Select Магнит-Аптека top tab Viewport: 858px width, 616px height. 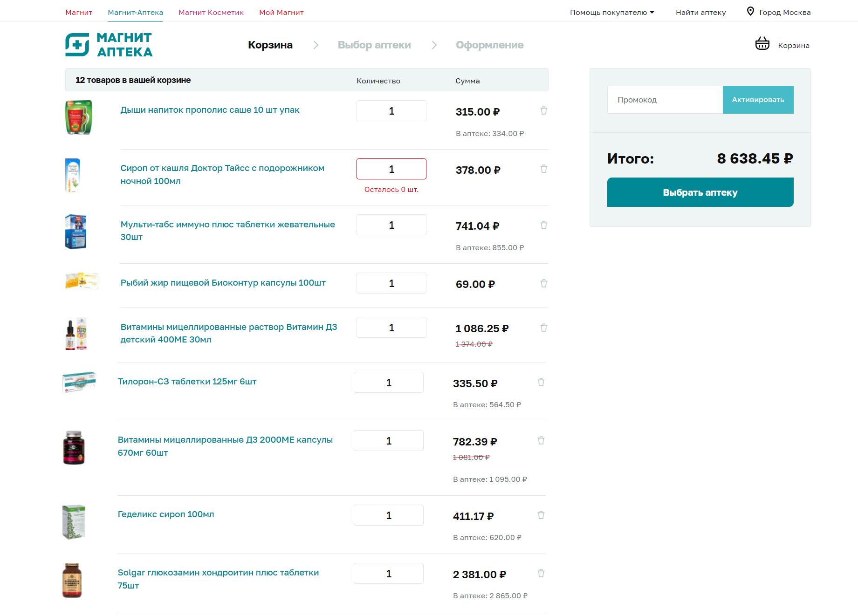click(136, 13)
